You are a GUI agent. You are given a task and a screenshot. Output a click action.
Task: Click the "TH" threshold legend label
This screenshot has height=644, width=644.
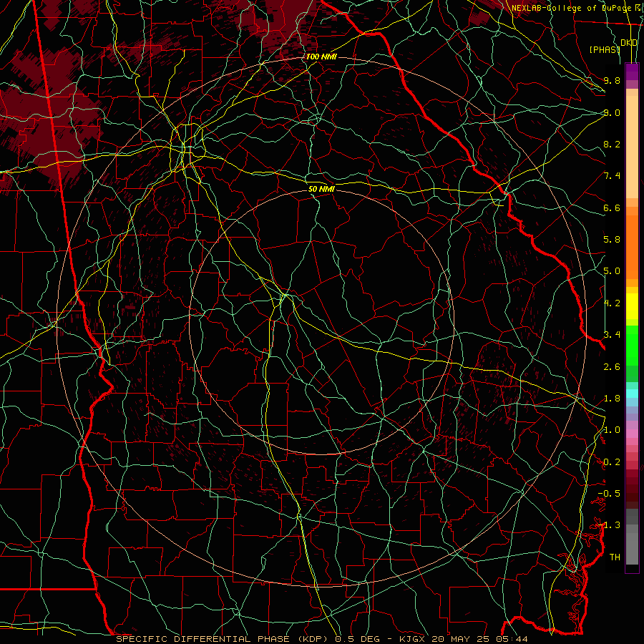(615, 557)
